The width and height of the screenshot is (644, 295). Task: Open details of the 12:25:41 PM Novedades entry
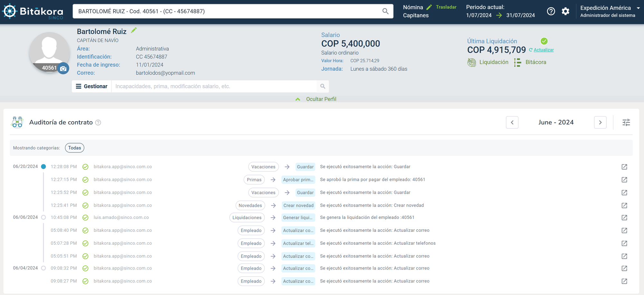[624, 205]
